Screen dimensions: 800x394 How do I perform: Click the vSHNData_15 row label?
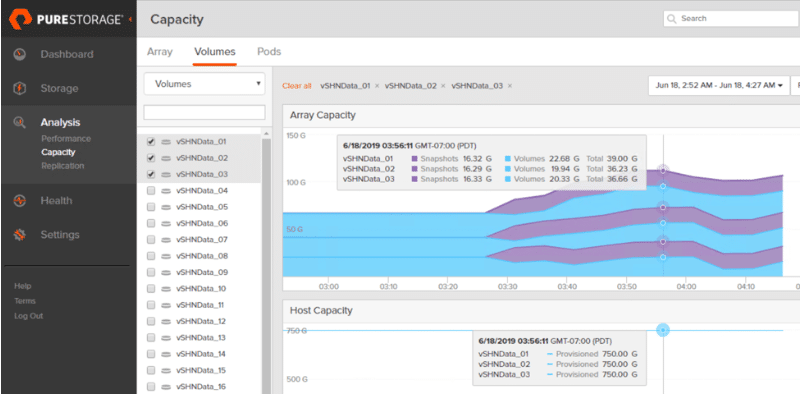click(x=201, y=371)
